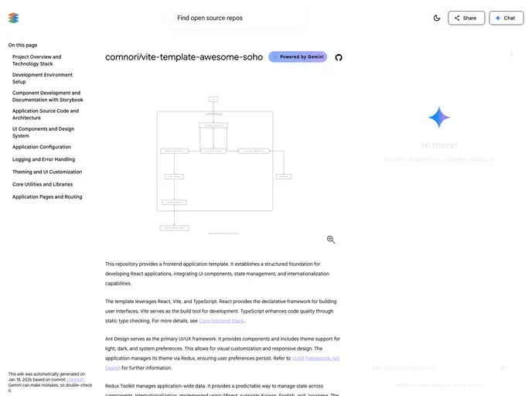532x396 pixels.
Task: Click the Gemini sparkle icon in chat
Action: click(438, 118)
